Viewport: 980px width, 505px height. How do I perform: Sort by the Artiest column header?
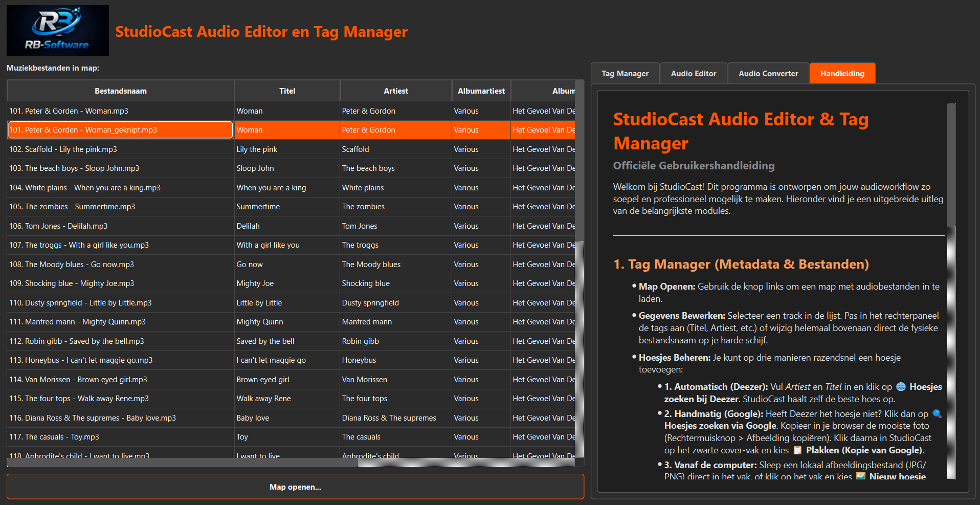click(x=396, y=91)
